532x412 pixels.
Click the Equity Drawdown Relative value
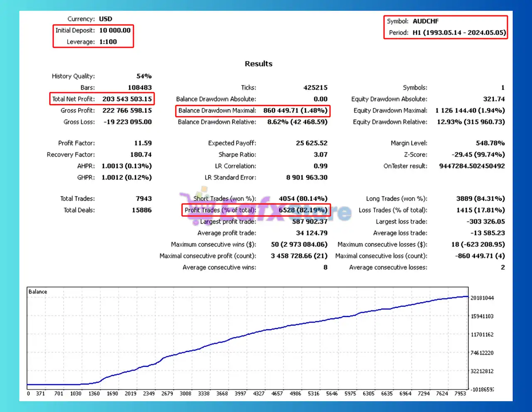pos(470,122)
